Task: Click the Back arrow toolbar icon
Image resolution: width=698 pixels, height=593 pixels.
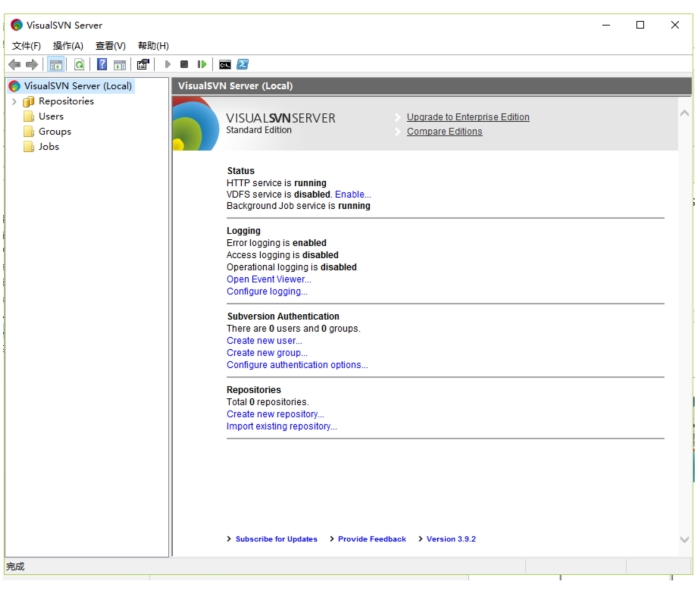Action: [x=15, y=65]
